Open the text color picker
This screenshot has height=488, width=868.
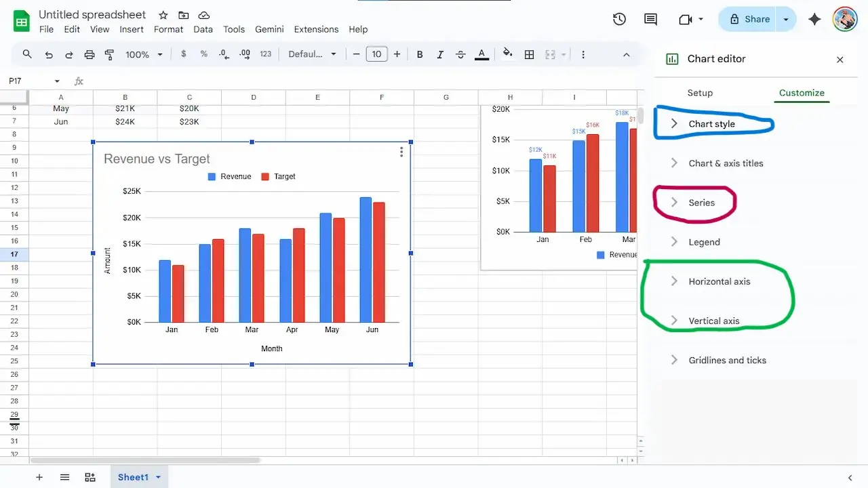(481, 54)
